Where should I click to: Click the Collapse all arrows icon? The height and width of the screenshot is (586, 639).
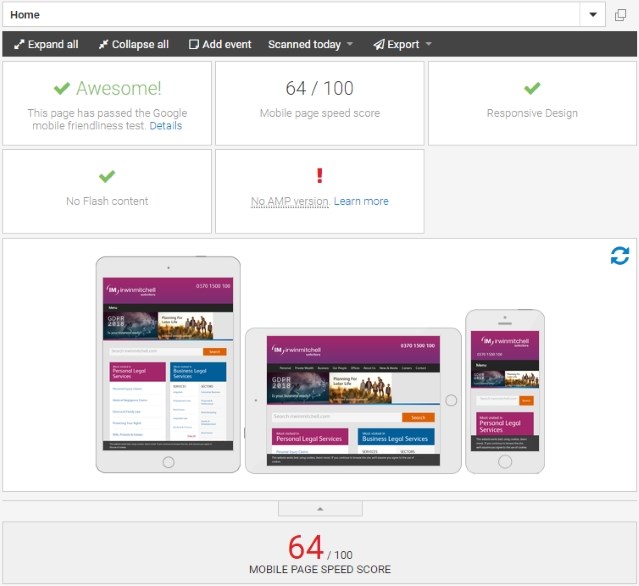(103, 44)
